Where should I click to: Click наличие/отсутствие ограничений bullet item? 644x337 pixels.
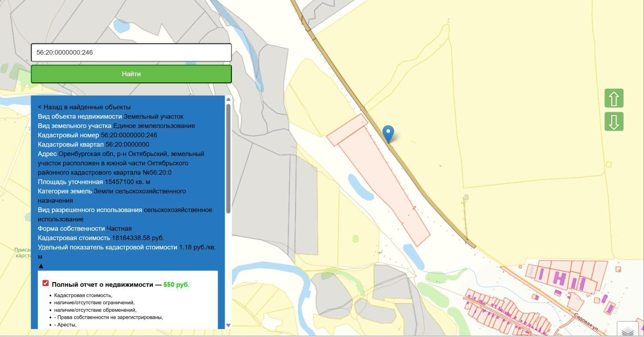(x=94, y=302)
